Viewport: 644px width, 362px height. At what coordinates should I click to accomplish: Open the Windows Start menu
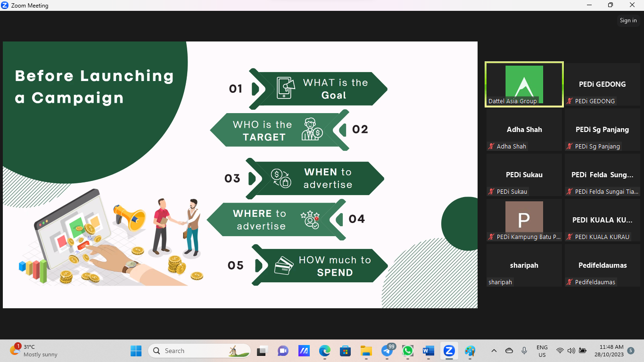pyautogui.click(x=136, y=351)
